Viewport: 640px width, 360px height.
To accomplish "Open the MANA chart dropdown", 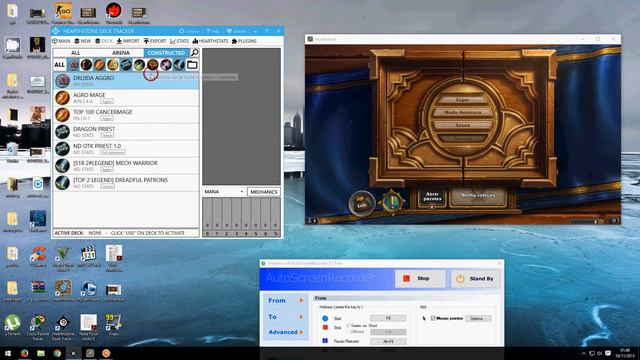I will coord(224,191).
